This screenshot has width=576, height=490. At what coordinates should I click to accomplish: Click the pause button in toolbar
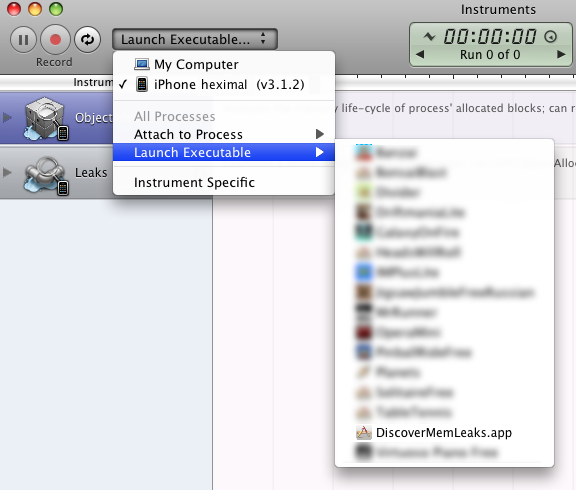point(23,39)
